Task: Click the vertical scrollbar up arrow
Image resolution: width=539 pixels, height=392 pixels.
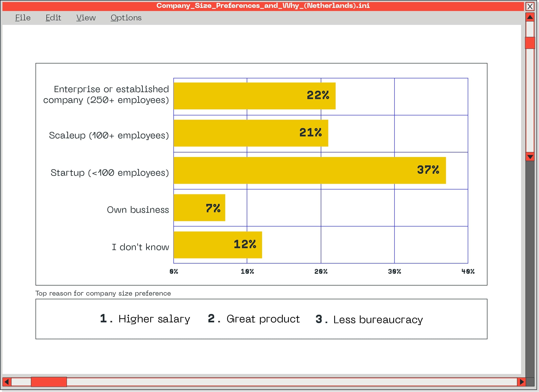Action: (x=530, y=17)
